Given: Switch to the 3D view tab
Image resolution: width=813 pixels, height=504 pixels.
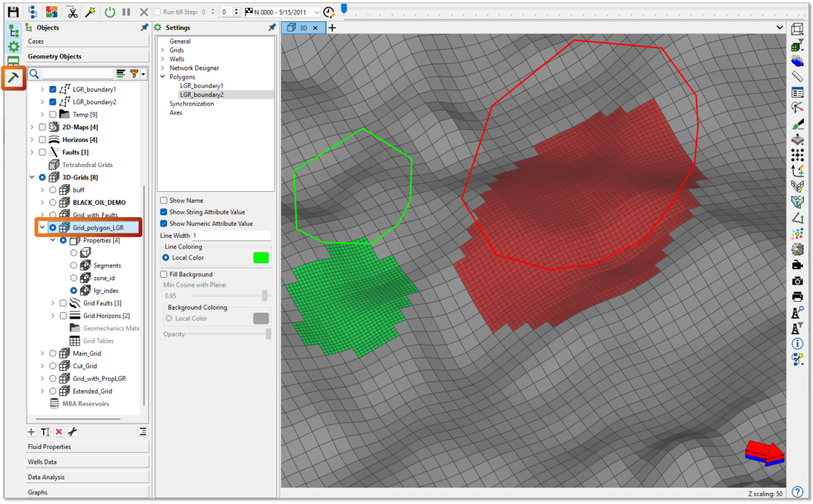Looking at the screenshot, I should coord(302,28).
